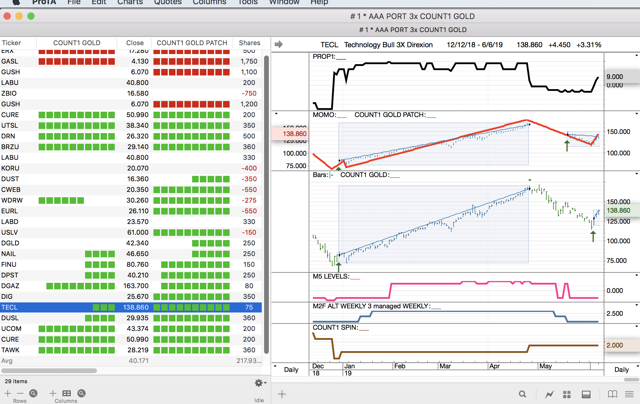Image resolution: width=640 pixels, height=404 pixels.
Task: Open the M5 LEVELS pane triangle menu
Action: [x=636, y=275]
